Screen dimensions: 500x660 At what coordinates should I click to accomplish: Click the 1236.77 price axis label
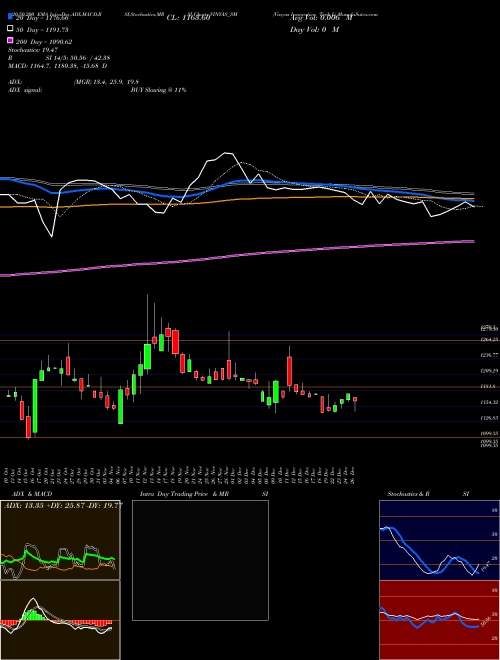point(489,355)
